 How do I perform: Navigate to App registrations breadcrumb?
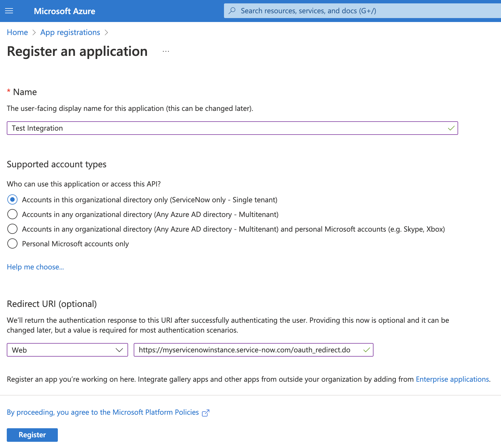pos(70,32)
